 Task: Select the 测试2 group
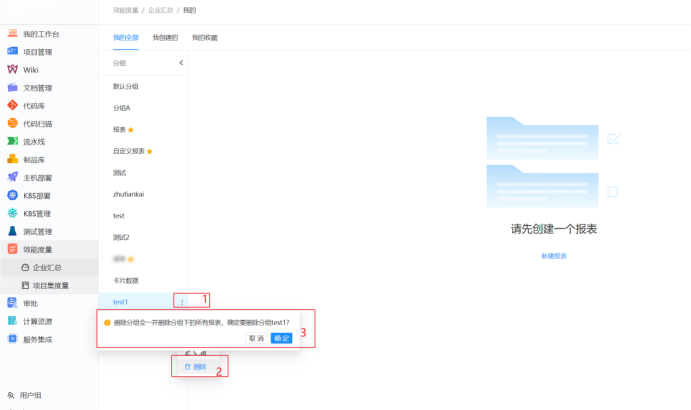click(x=121, y=238)
